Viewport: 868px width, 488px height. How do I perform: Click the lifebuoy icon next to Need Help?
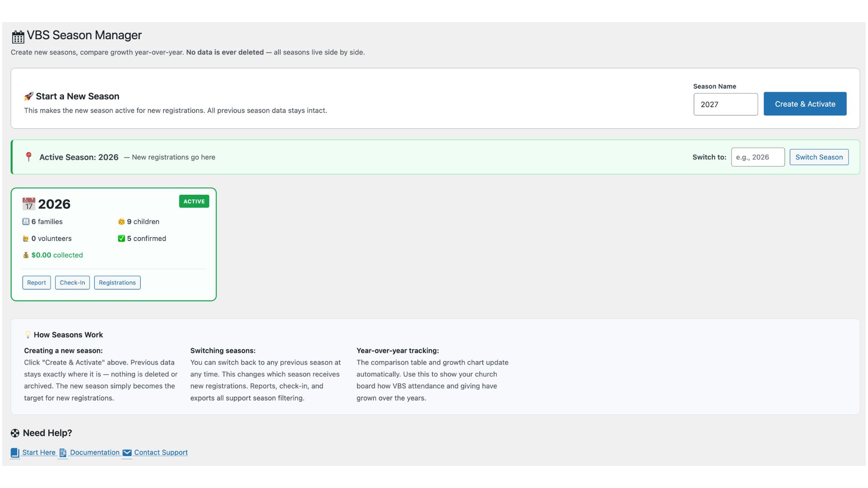[15, 433]
